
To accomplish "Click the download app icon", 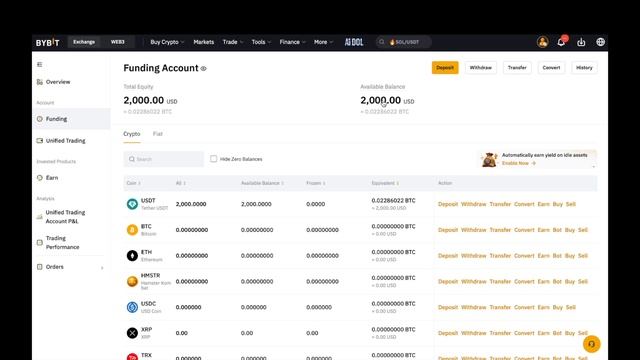I will click(x=581, y=42).
